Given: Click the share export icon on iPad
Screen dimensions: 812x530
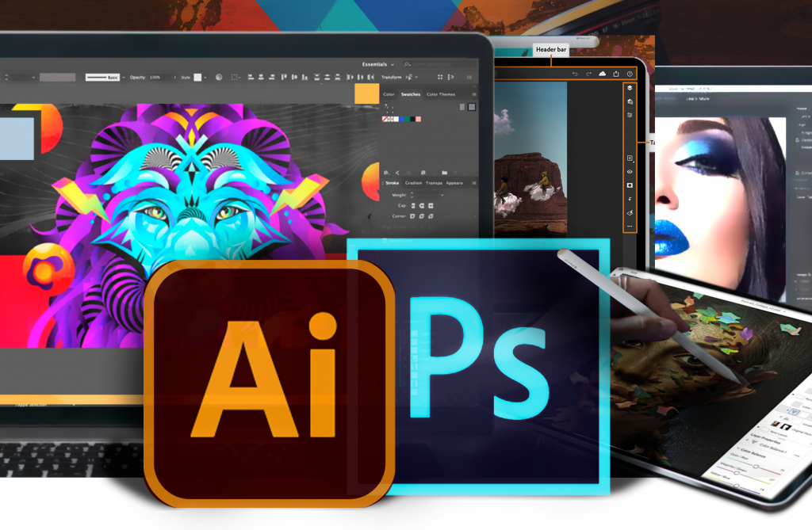Looking at the screenshot, I should [x=616, y=74].
